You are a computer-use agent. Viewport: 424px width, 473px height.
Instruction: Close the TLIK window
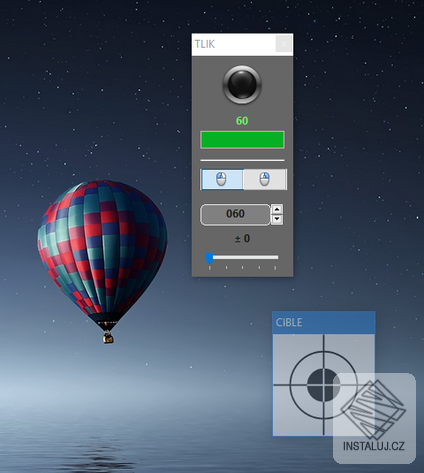(x=284, y=44)
